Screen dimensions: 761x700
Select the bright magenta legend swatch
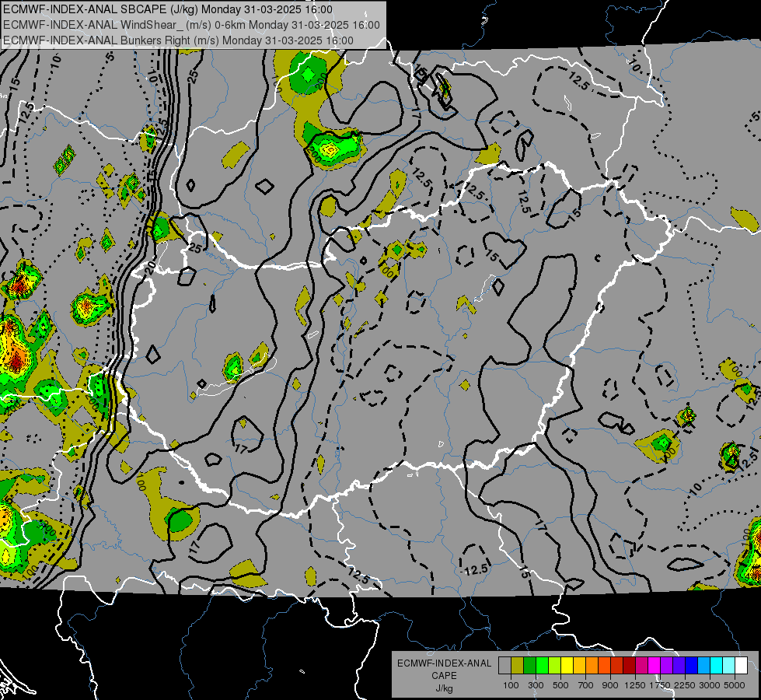pyautogui.click(x=655, y=665)
